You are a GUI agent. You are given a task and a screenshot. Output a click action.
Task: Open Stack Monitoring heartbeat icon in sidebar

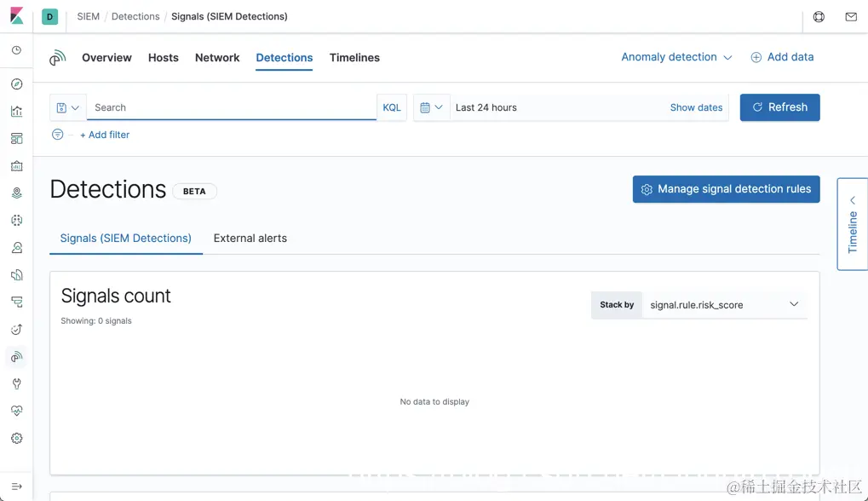16,411
